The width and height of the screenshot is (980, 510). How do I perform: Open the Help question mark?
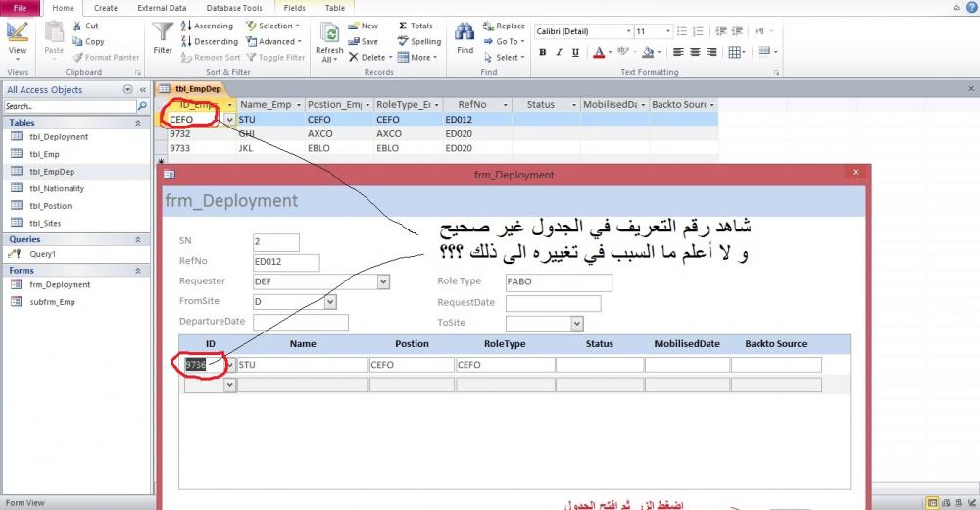click(x=972, y=7)
